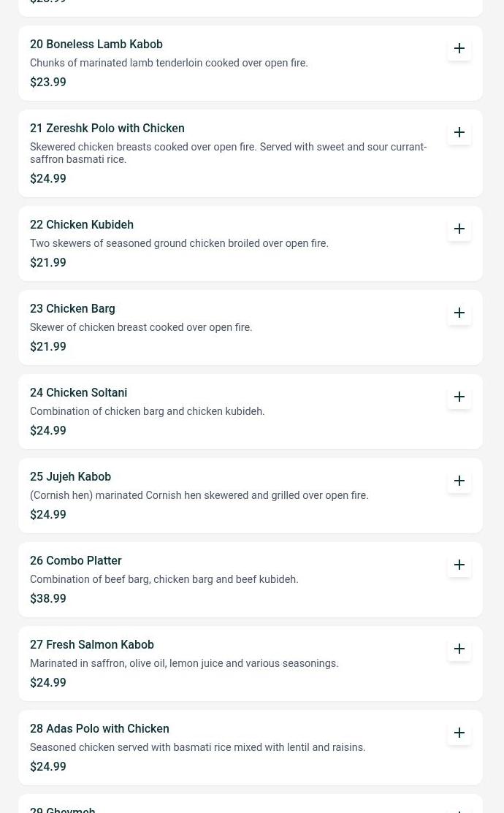This screenshot has height=813, width=504.
Task: Add Chicken Barg using plus button
Action: click(459, 313)
